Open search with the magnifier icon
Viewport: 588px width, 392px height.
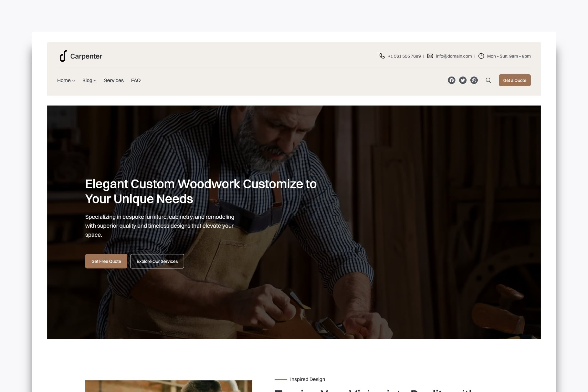click(x=488, y=80)
